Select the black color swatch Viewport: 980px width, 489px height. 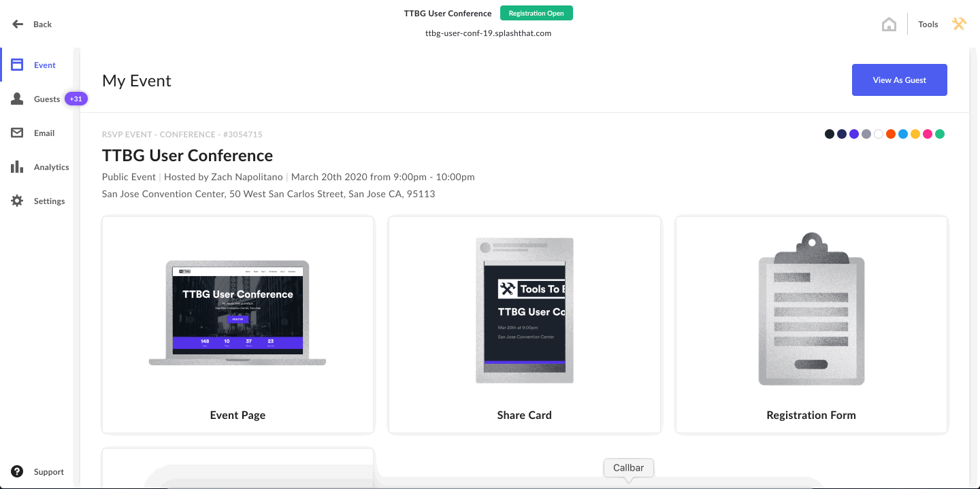point(830,134)
